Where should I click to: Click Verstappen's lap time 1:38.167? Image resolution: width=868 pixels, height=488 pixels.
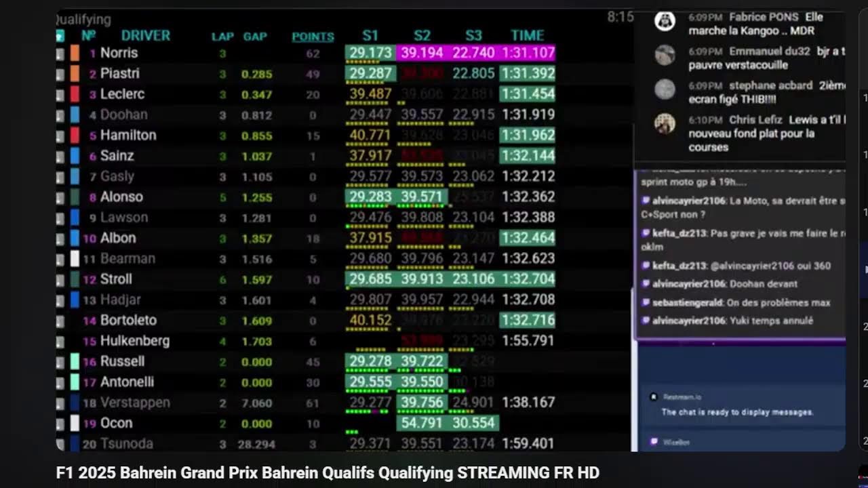(x=528, y=403)
